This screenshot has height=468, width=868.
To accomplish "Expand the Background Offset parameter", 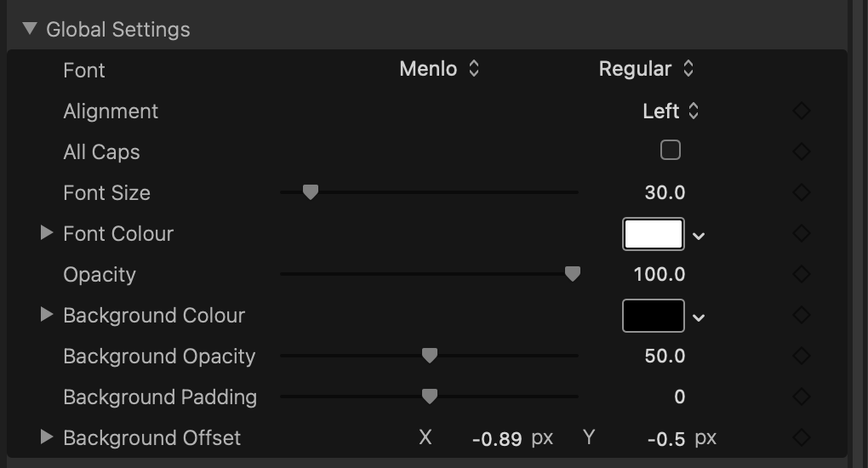I will point(47,437).
